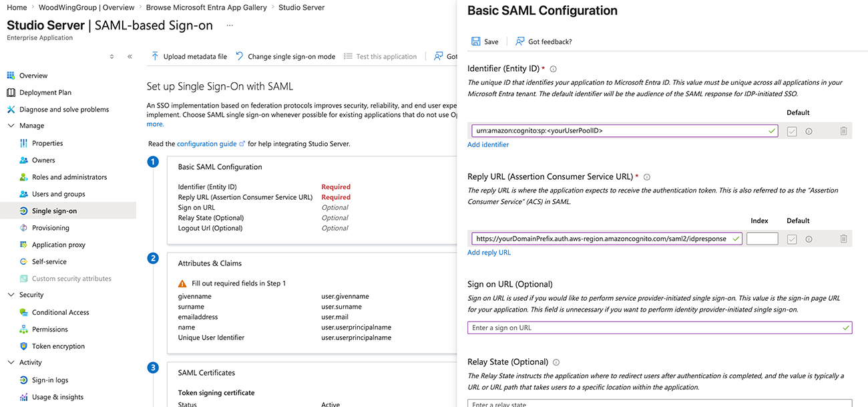
Task: Click the Basic SAML Configuration card title
Action: pos(220,167)
